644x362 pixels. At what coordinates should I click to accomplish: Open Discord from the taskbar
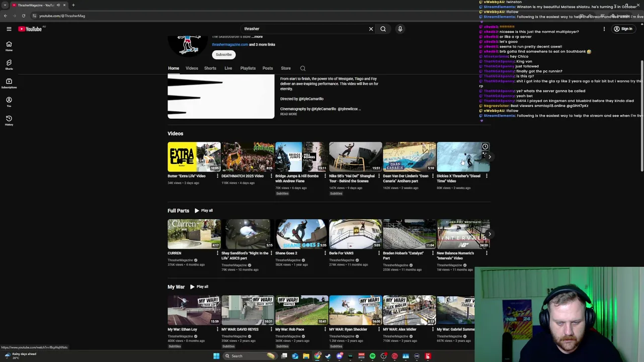tap(339, 356)
